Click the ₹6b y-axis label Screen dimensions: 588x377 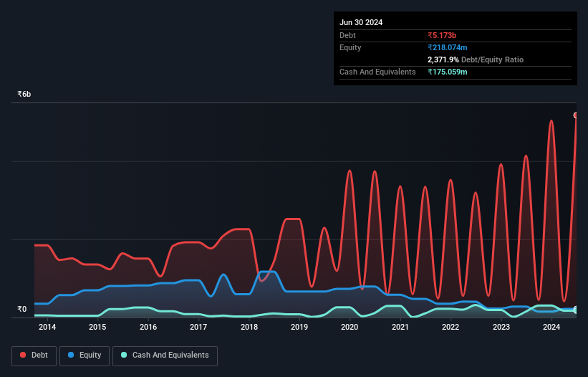pyautogui.click(x=24, y=94)
